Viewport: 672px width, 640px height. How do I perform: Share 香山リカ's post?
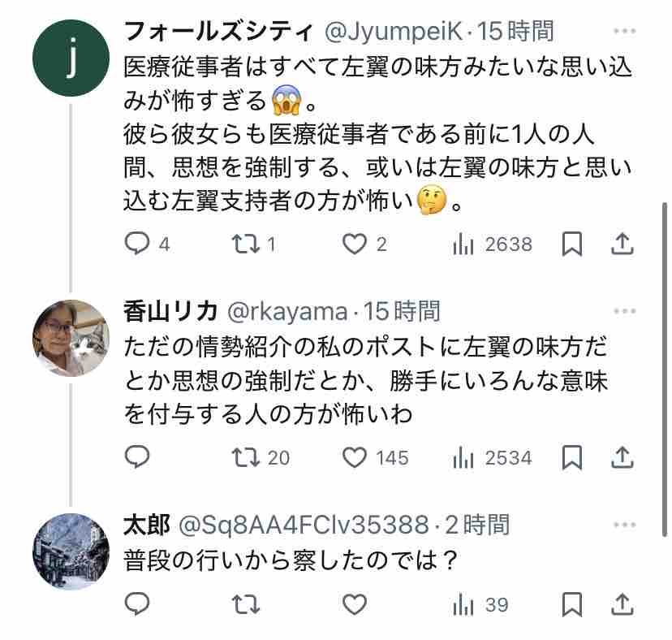point(622,457)
